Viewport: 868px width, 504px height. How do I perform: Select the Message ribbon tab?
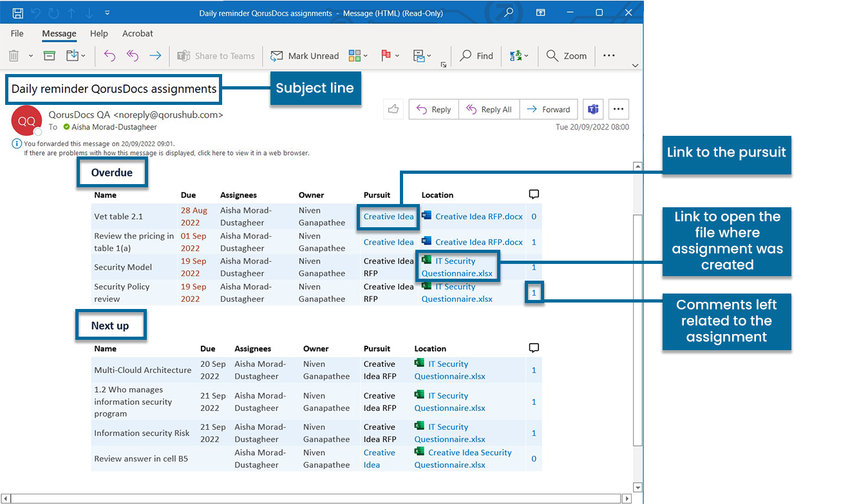[59, 33]
